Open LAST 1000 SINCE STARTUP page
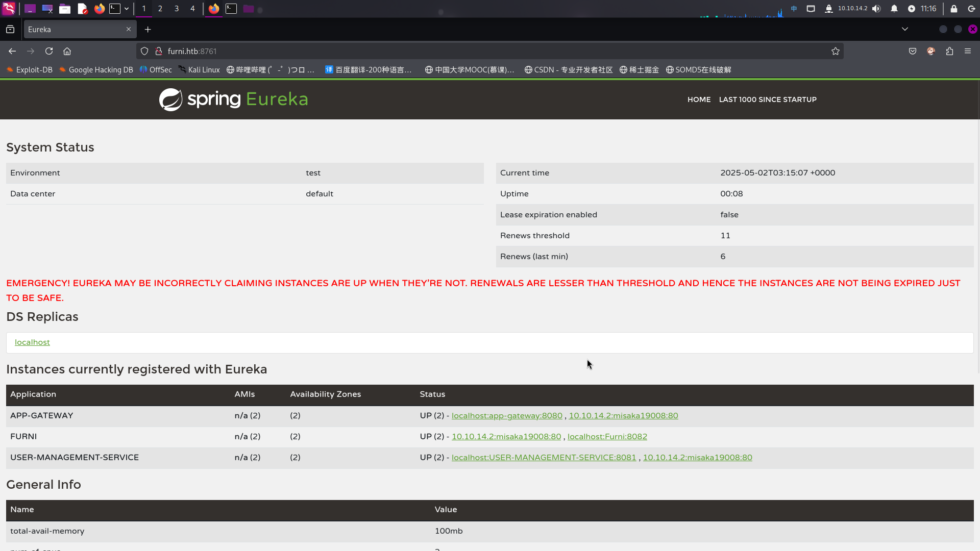This screenshot has width=980, height=551. [x=768, y=99]
